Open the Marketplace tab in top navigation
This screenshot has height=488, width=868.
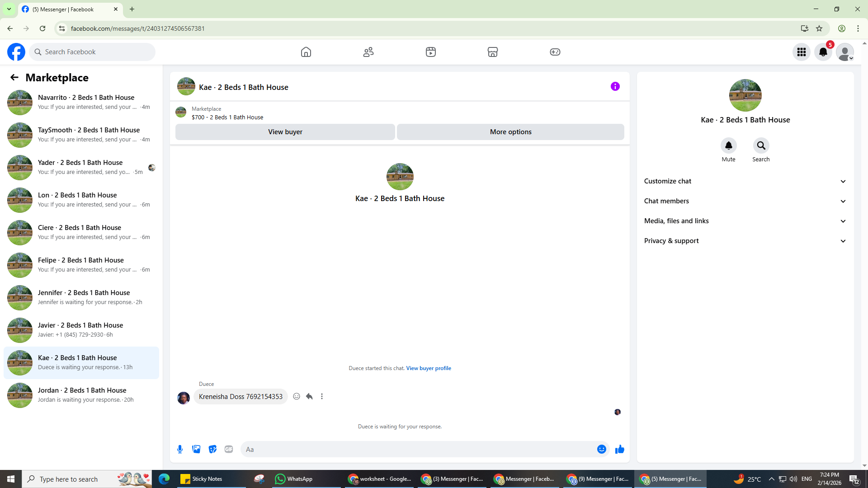pos(493,52)
